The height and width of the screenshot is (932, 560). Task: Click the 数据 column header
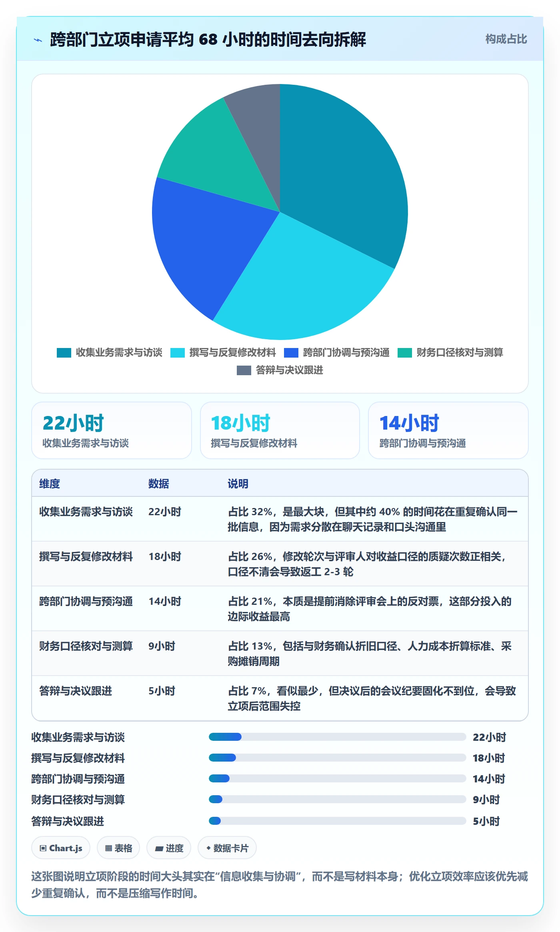[159, 484]
